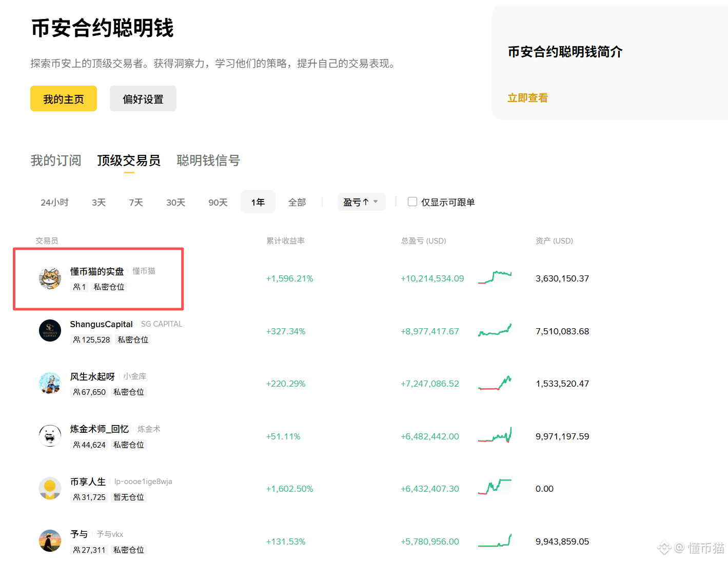Click lp-oooe1ige8wja alias label
The height and width of the screenshot is (561, 728).
[x=143, y=482]
